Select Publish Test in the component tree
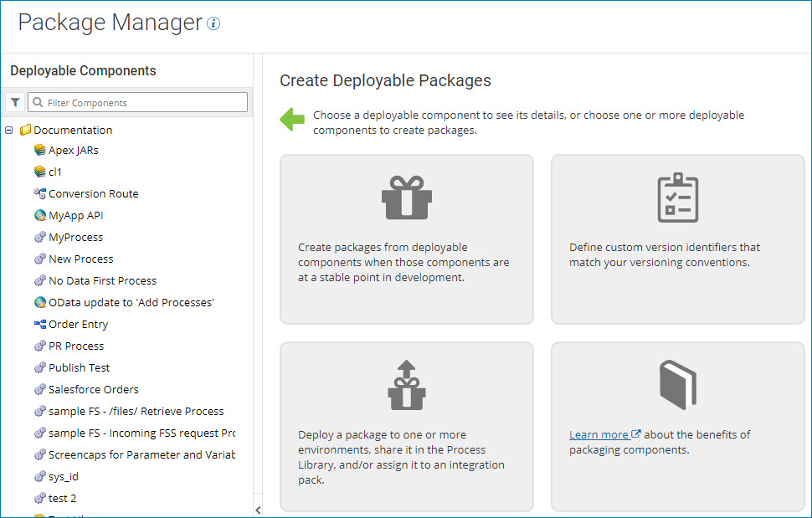Screen dimensions: 812x518 [x=80, y=367]
